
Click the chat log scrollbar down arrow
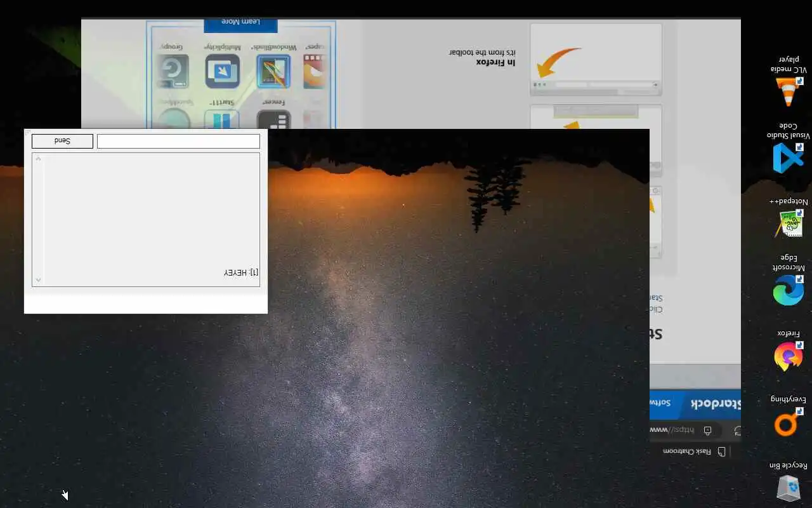point(38,159)
